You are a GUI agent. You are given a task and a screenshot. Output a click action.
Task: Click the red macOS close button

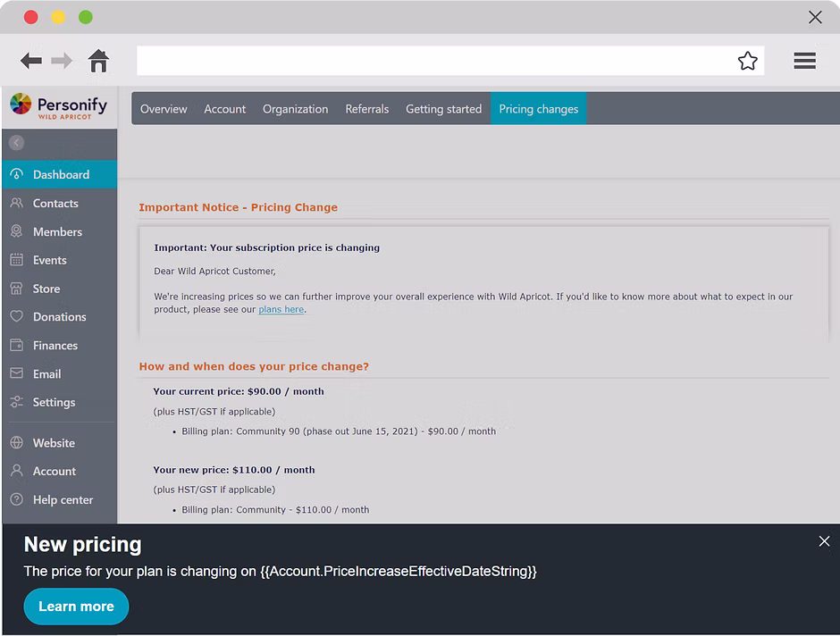pyautogui.click(x=31, y=17)
